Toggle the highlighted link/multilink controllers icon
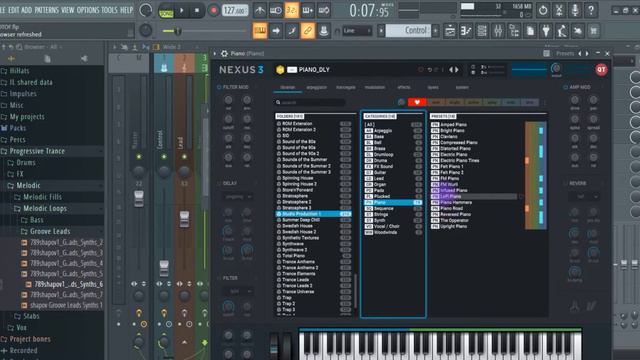640x360 pixels. click(308, 31)
